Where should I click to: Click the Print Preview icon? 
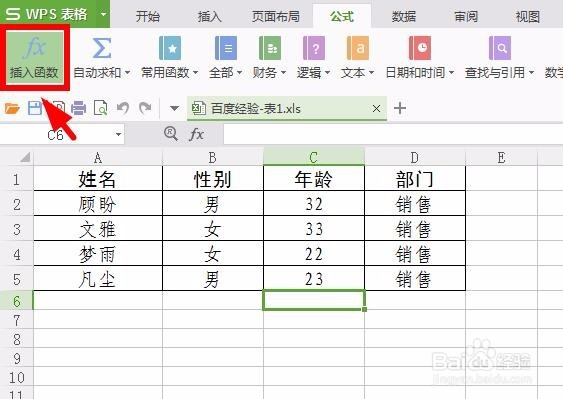[x=101, y=108]
